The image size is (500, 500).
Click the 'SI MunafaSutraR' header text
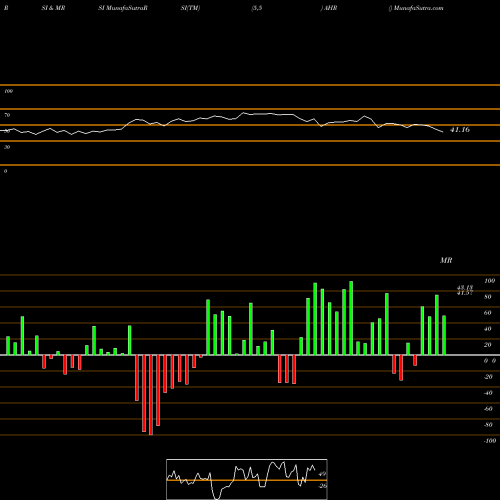point(123,8)
